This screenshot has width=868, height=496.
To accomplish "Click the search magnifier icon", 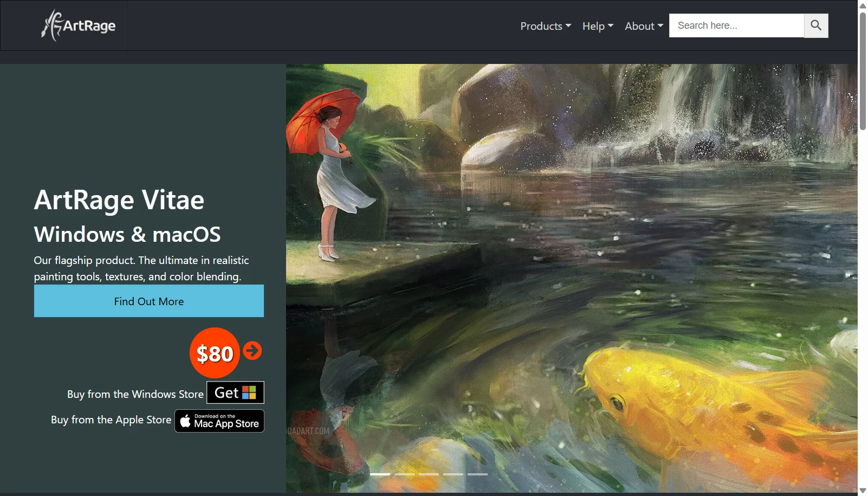I will click(816, 25).
